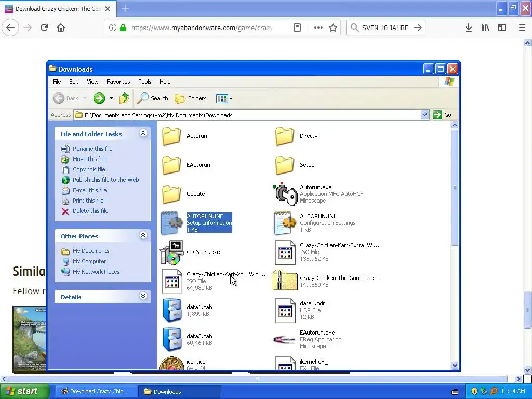
Task: Open the Tools menu
Action: [145, 82]
